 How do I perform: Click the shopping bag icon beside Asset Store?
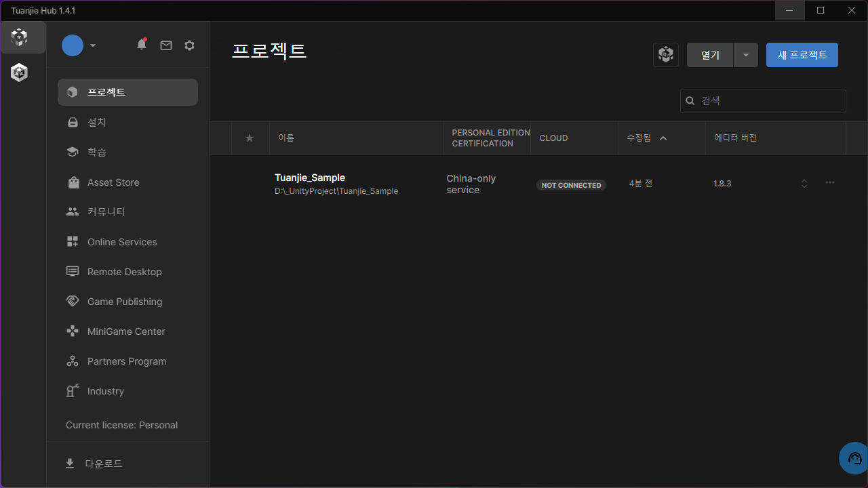point(73,182)
